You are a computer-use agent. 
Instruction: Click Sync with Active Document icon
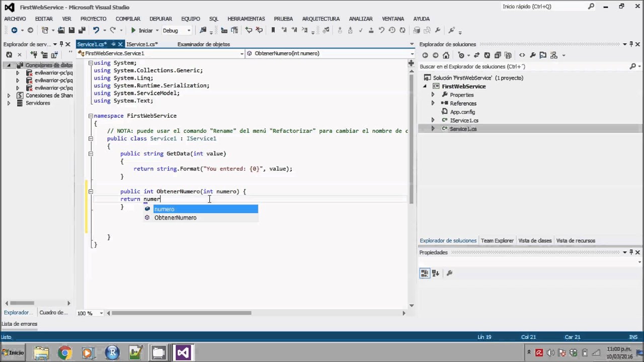point(476,55)
